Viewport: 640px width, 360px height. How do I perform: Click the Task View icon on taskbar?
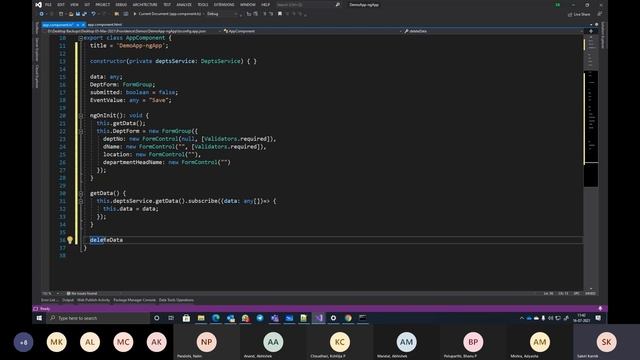171,318
